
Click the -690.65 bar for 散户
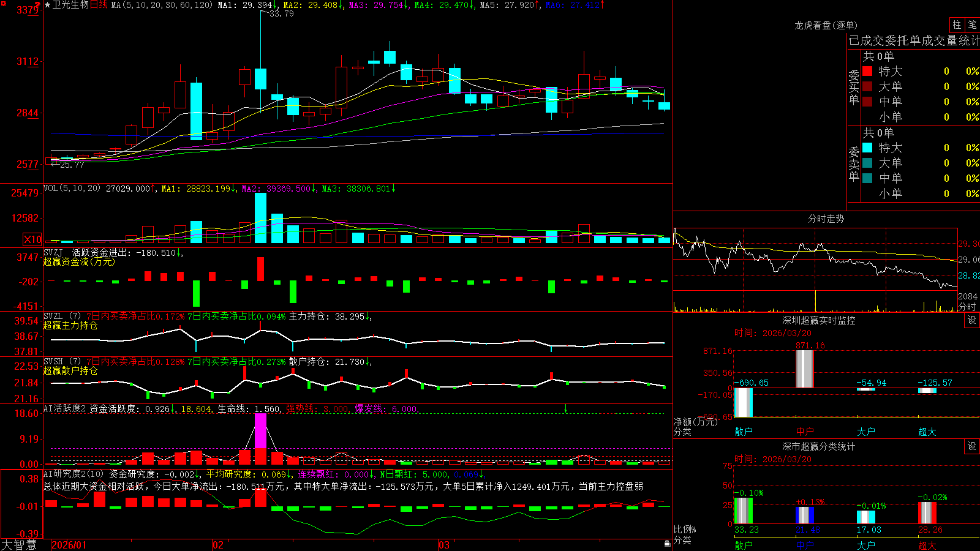(744, 402)
